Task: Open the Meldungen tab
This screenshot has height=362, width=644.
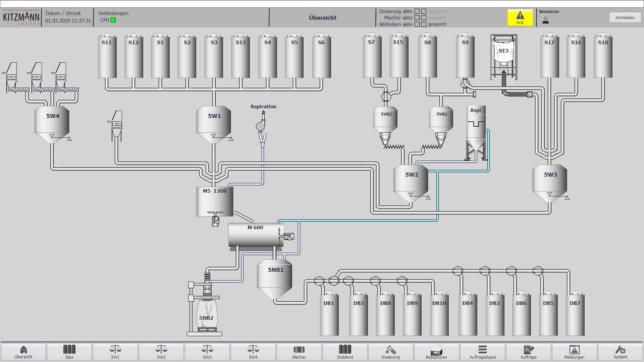Action: click(x=575, y=352)
